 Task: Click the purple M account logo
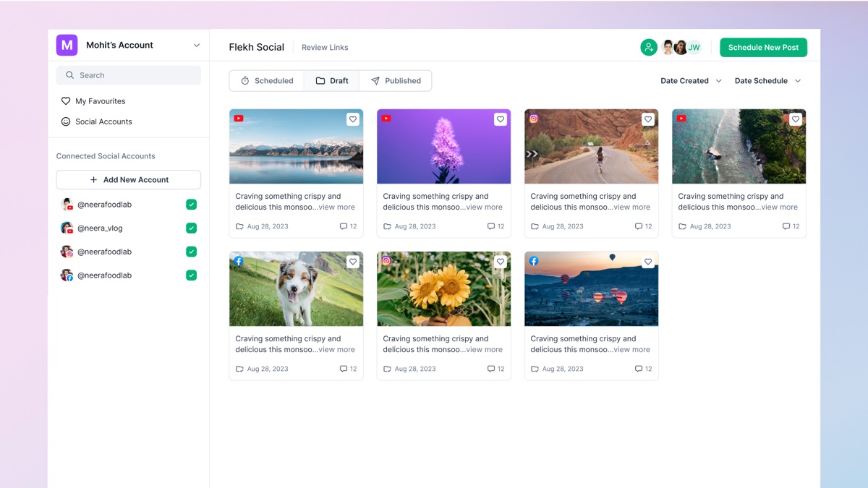pos(67,45)
